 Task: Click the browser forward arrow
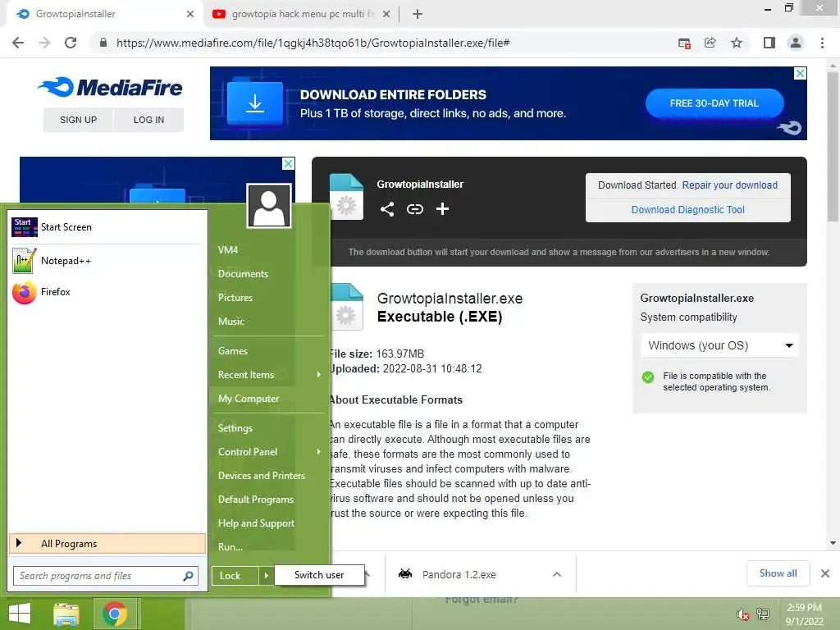[x=44, y=43]
